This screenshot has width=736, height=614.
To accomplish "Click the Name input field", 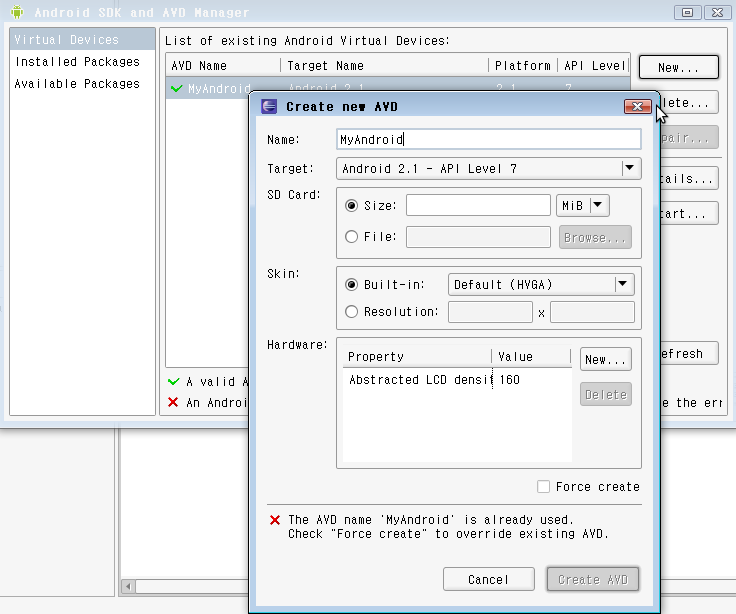I will (x=489, y=139).
